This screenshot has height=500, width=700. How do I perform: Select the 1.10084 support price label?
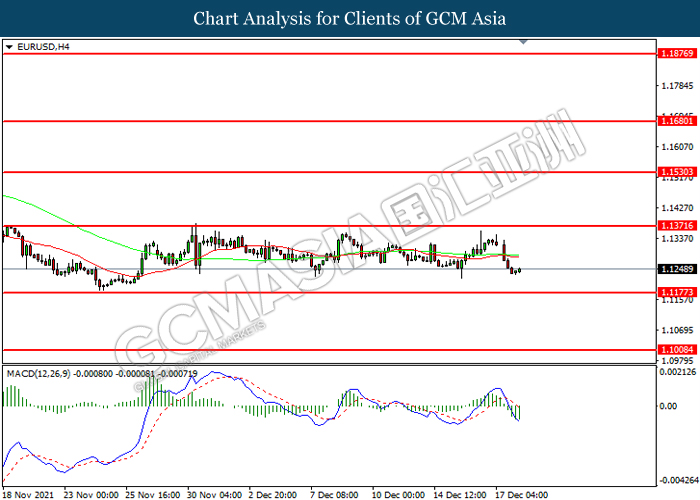coord(677,350)
